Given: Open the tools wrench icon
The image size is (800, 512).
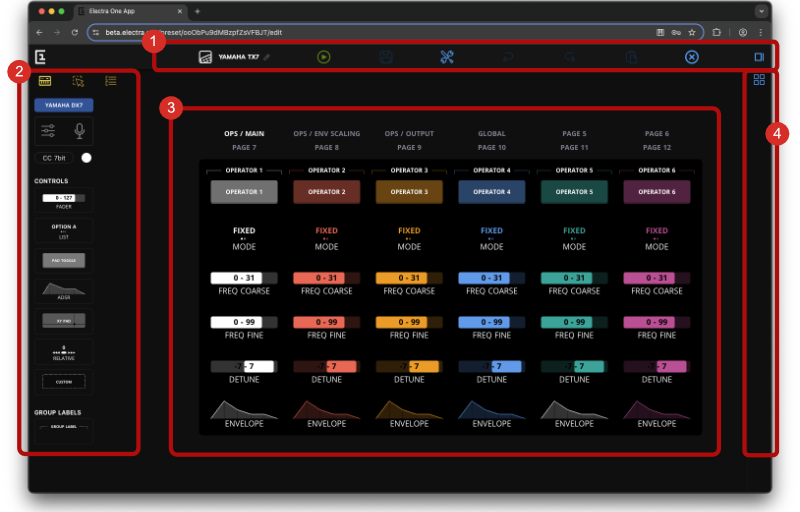Looking at the screenshot, I should tap(447, 57).
